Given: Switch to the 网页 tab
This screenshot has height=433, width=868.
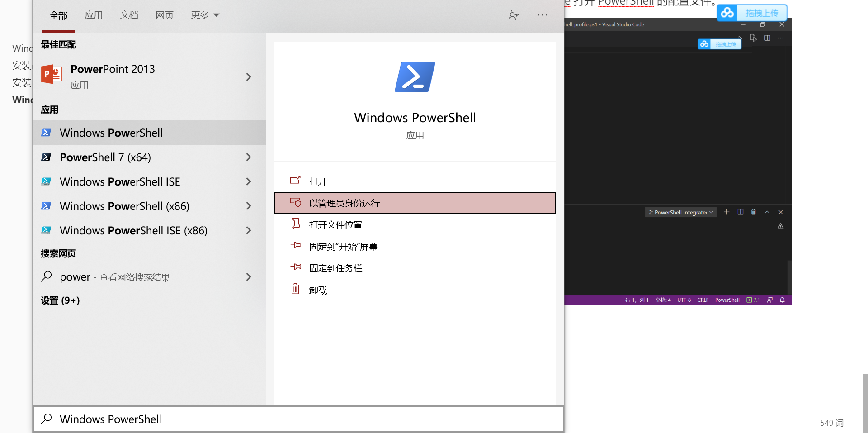Looking at the screenshot, I should 165,15.
